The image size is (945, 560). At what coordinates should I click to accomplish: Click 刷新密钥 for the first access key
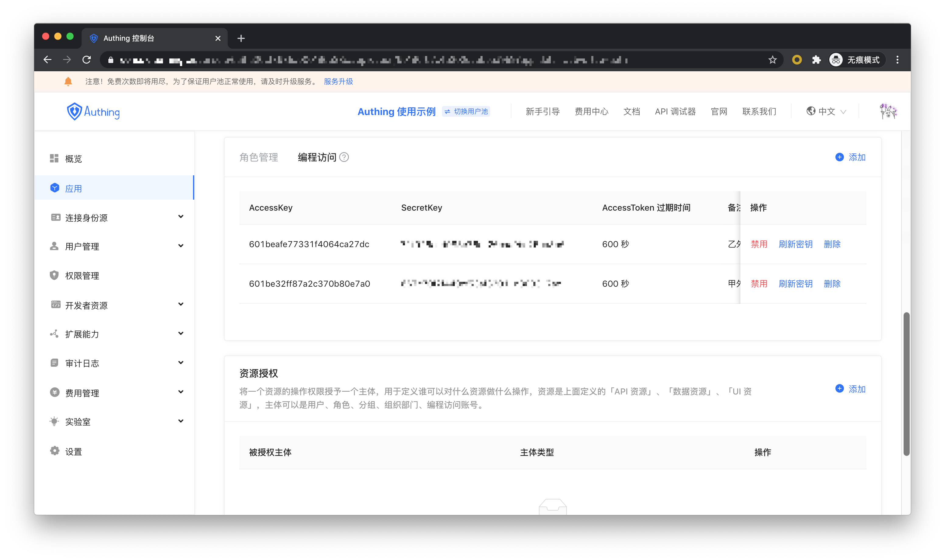pyautogui.click(x=795, y=244)
